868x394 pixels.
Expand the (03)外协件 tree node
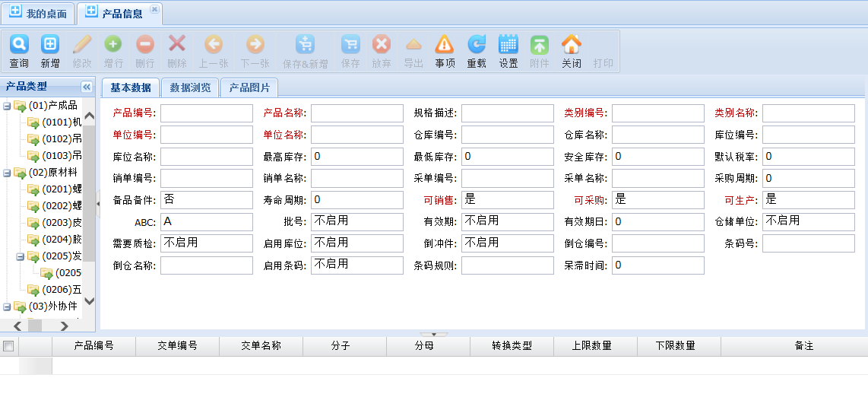coord(7,307)
